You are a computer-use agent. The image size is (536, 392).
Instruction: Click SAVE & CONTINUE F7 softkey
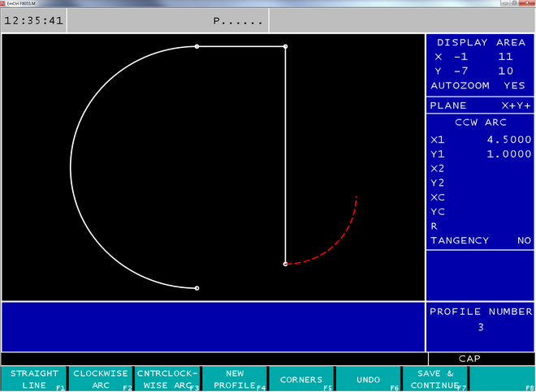click(434, 379)
